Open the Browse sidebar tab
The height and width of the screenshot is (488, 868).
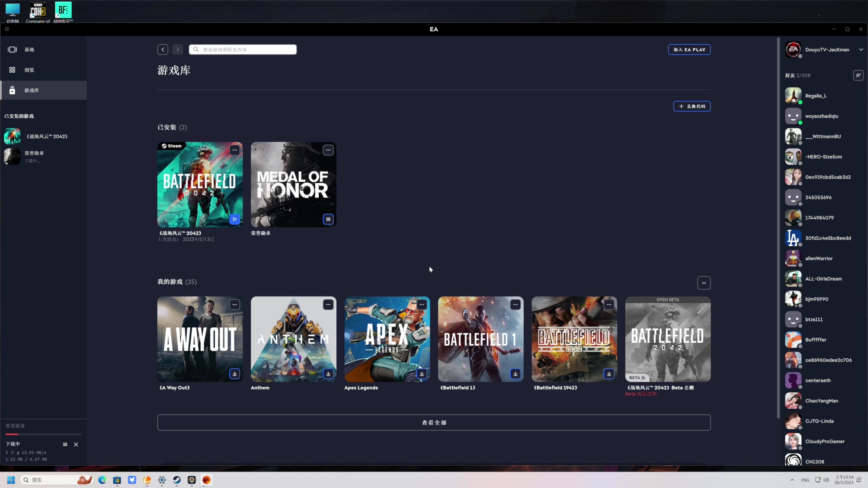coord(29,70)
